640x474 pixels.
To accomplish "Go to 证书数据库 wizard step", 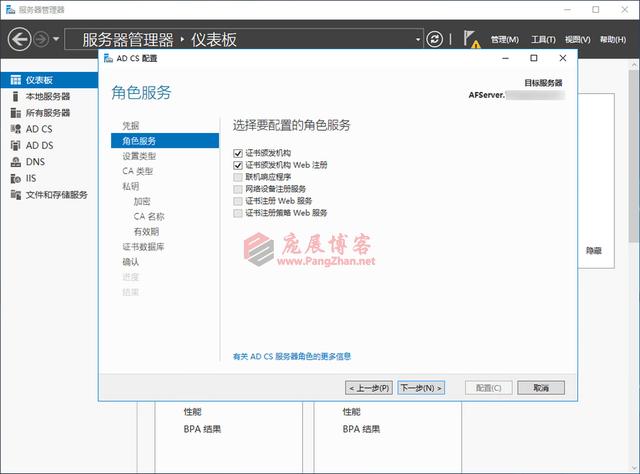I will pos(143,247).
